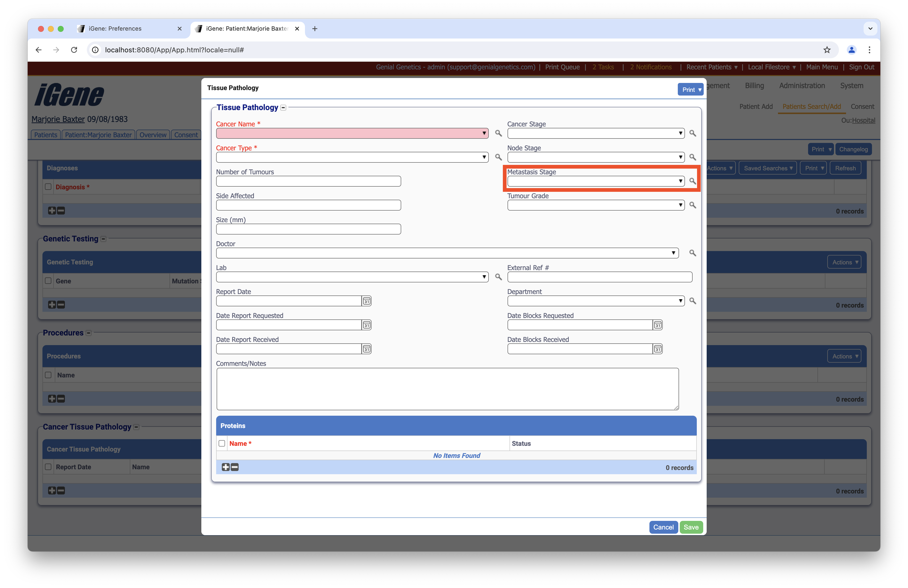Click the search icon beside Cancer Name
The height and width of the screenshot is (588, 908).
pyautogui.click(x=498, y=133)
